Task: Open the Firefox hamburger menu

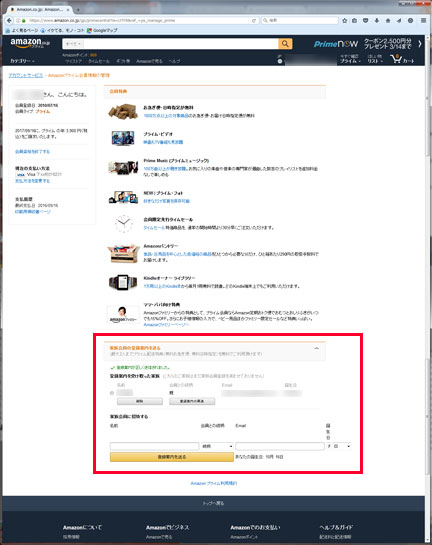Action: point(423,21)
